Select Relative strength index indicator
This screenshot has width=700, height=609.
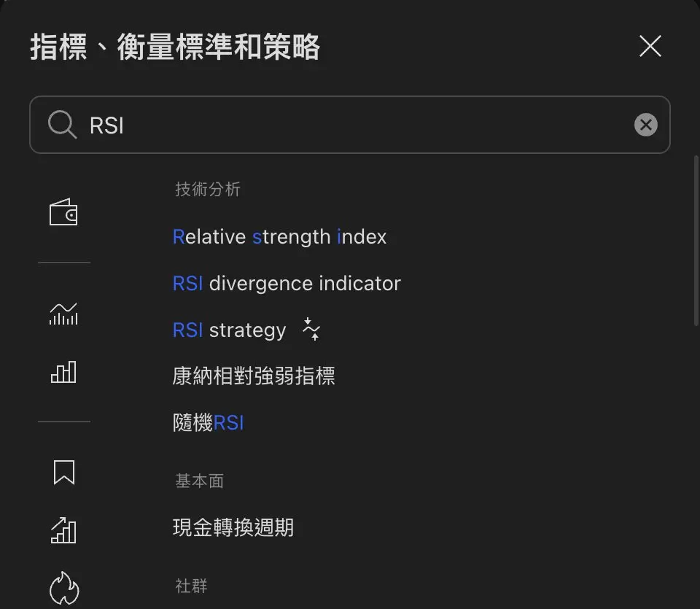coord(279,236)
